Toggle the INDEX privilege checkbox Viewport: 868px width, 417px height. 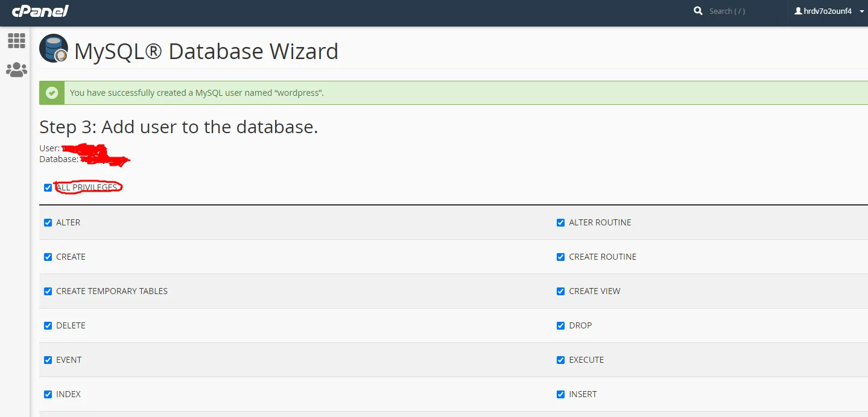pyautogui.click(x=48, y=394)
